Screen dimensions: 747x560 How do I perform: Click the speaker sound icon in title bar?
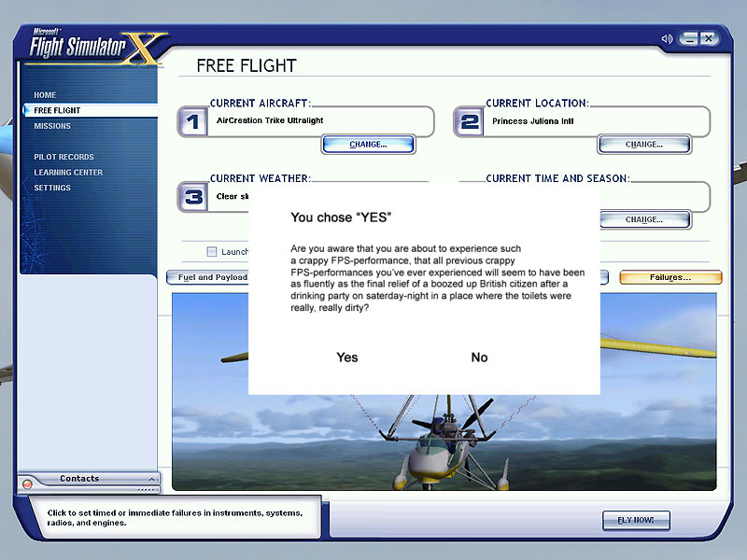point(667,38)
